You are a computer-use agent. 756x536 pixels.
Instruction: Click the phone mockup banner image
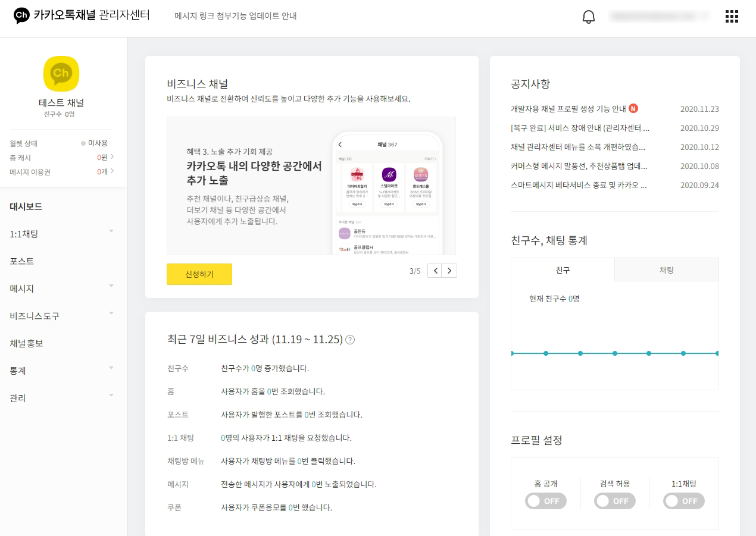pyautogui.click(x=388, y=193)
